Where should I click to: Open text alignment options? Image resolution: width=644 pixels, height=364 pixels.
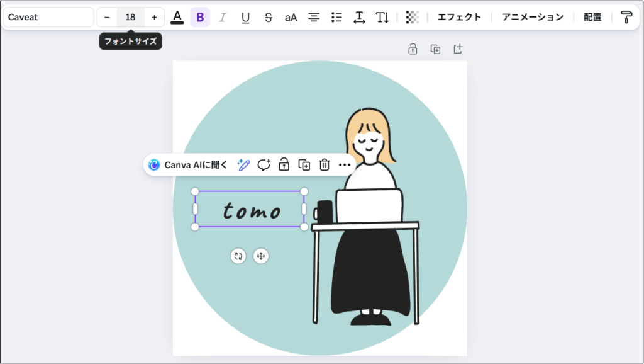pyautogui.click(x=313, y=17)
